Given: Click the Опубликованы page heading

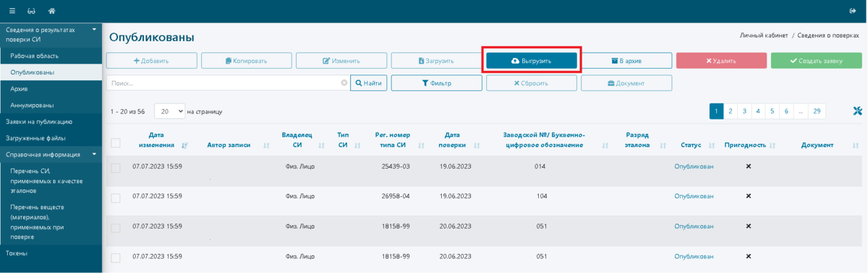Looking at the screenshot, I should [x=152, y=37].
